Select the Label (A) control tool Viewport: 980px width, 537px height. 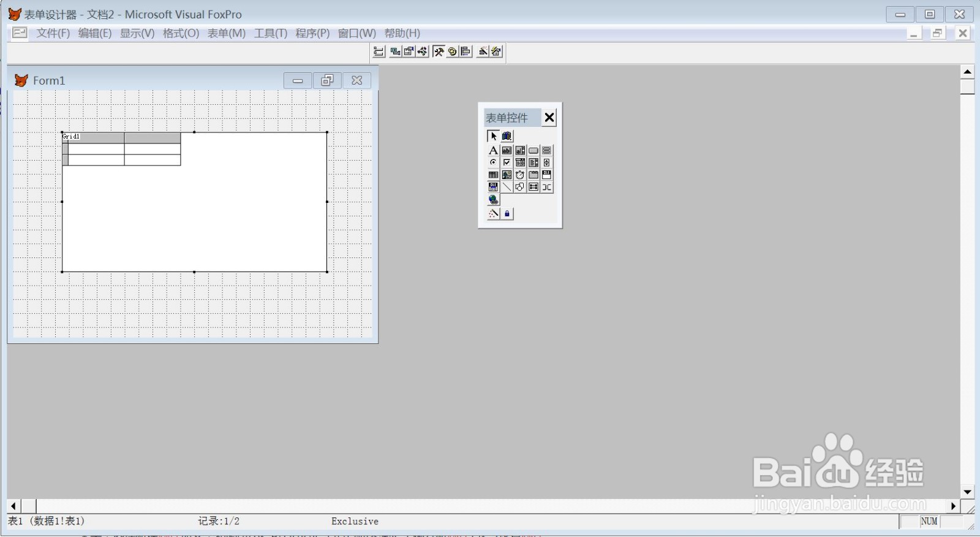tap(493, 150)
